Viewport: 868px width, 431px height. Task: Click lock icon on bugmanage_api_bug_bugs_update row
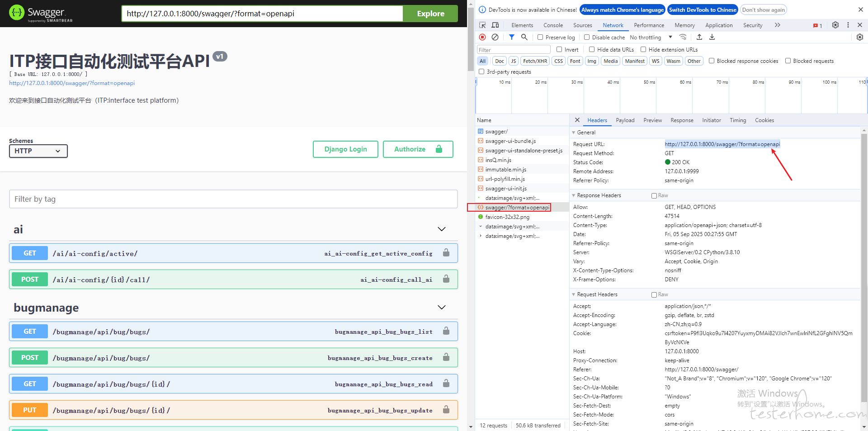point(446,410)
